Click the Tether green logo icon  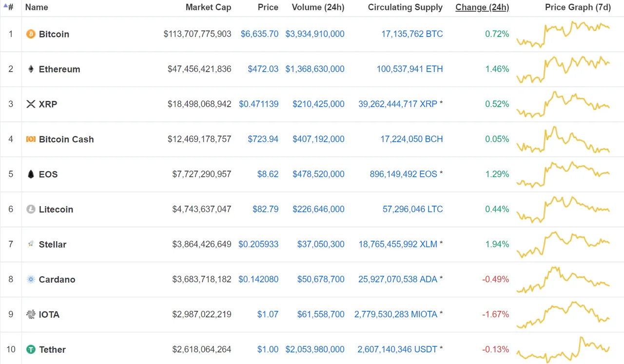(x=31, y=349)
